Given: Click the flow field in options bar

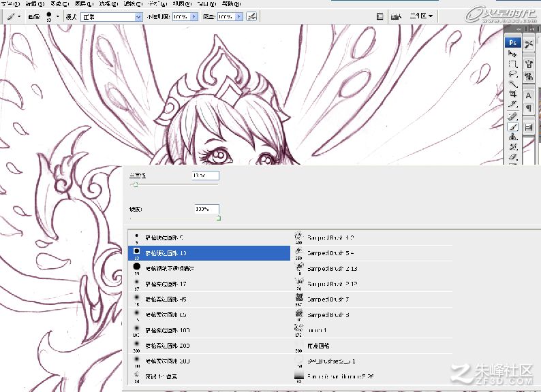Looking at the screenshot, I should click(x=226, y=16).
